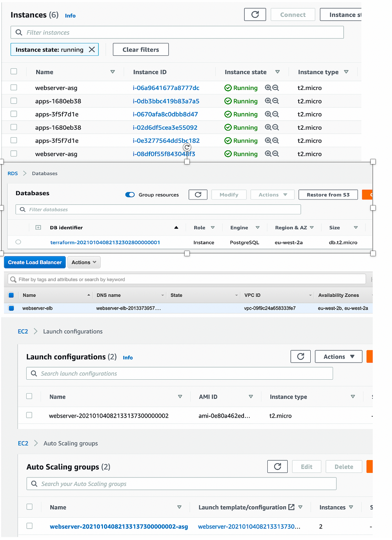Click the Clear filters button
The image size is (392, 540).
pyautogui.click(x=141, y=49)
